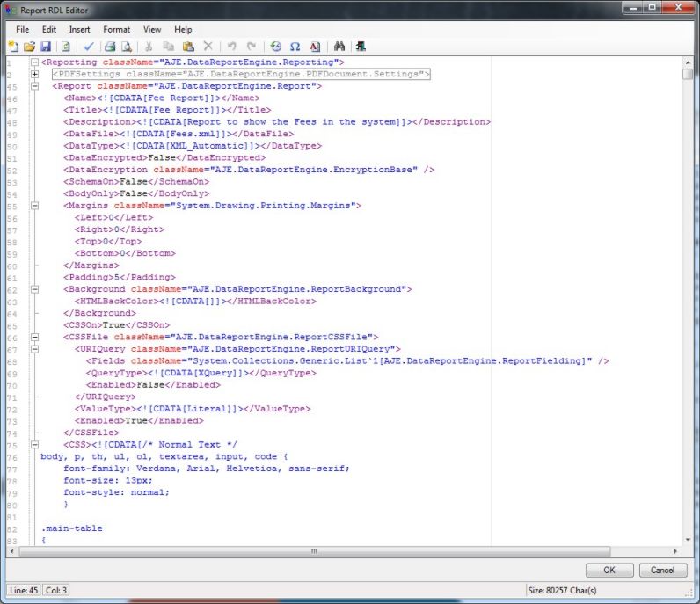Screen dimensions: 700x604
Task: Click the Paste clipboard icon
Action: (x=188, y=46)
